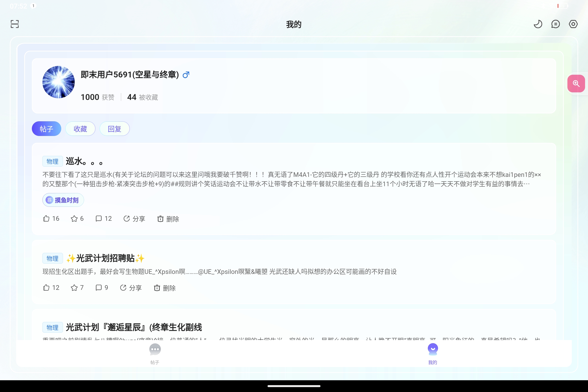Screen dimensions: 588x392
Task: Delete the 巡水 post
Action: tap(168, 219)
